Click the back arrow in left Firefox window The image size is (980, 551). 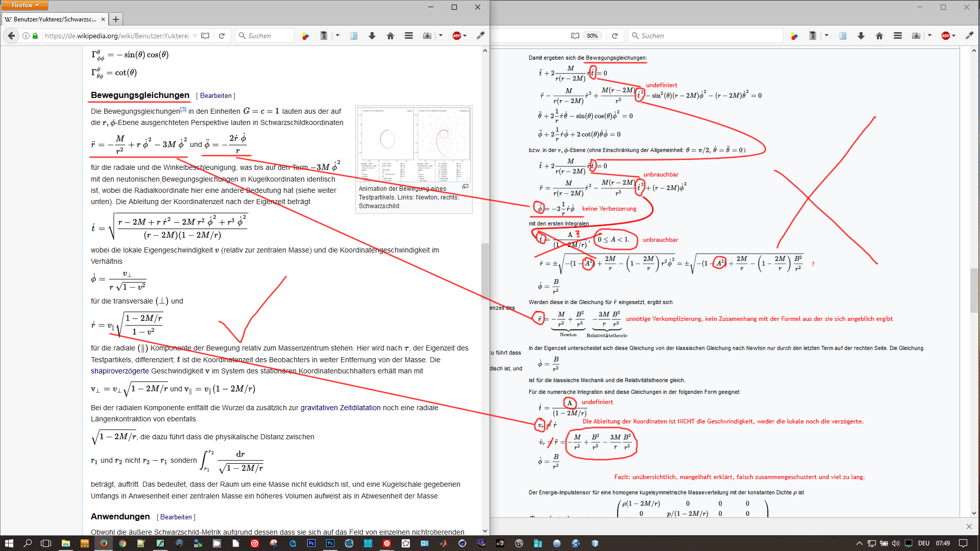pyautogui.click(x=11, y=36)
